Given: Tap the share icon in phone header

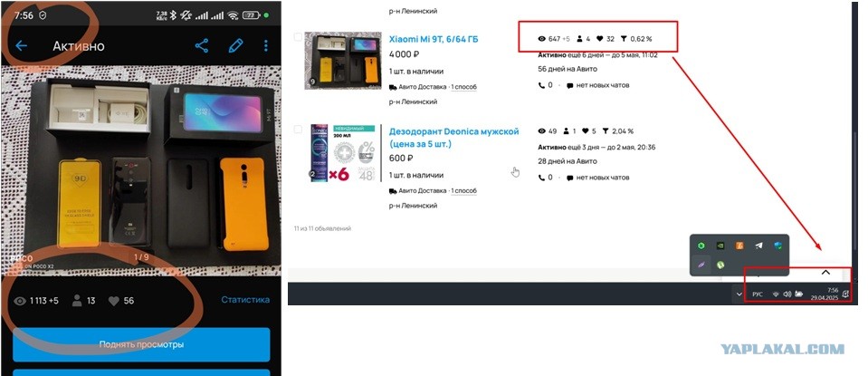Looking at the screenshot, I should click(x=202, y=46).
